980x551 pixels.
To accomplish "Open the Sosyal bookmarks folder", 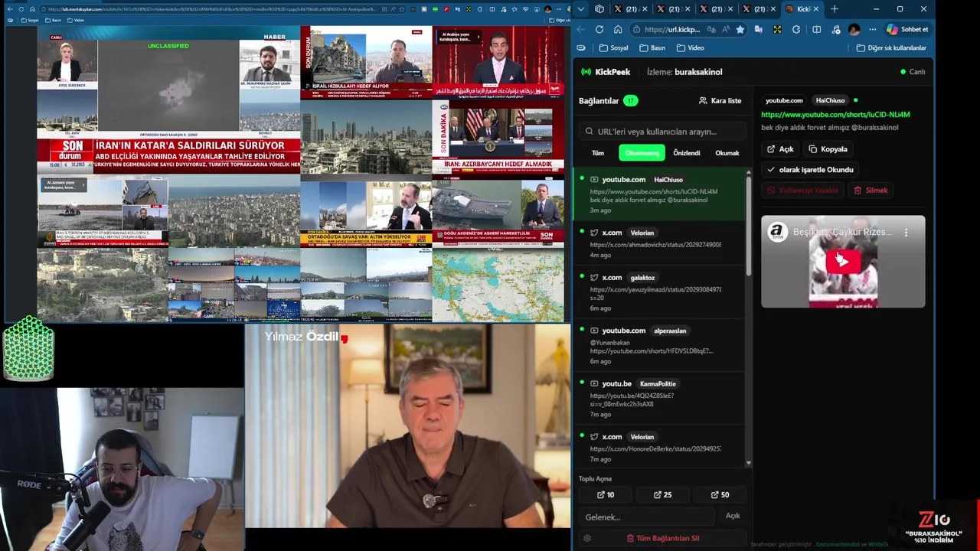I will click(x=614, y=47).
